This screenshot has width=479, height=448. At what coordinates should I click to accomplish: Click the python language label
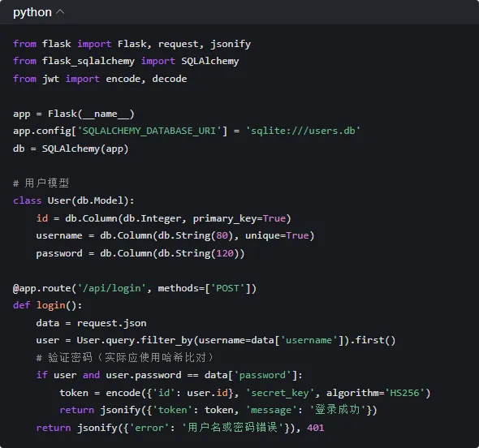[x=32, y=12]
